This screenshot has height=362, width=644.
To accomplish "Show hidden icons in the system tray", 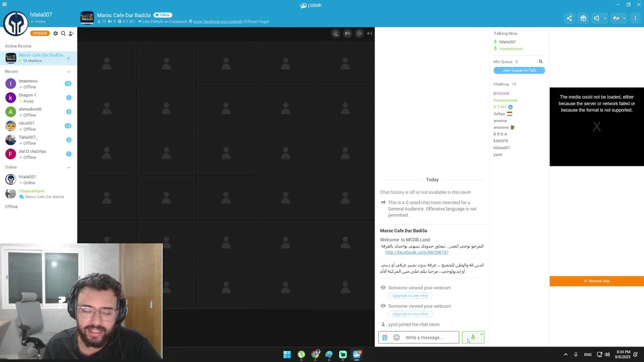I will (x=566, y=354).
